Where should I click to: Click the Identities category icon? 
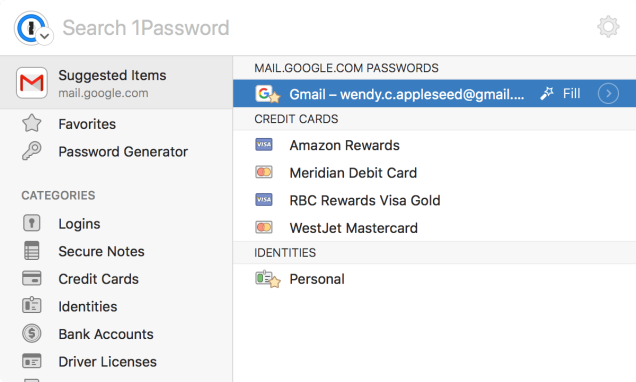32,306
